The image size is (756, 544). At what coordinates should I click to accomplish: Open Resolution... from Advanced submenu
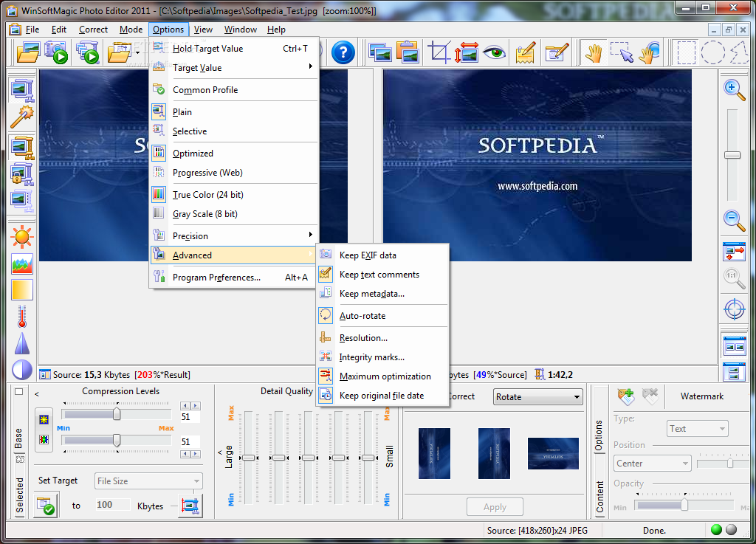point(383,338)
